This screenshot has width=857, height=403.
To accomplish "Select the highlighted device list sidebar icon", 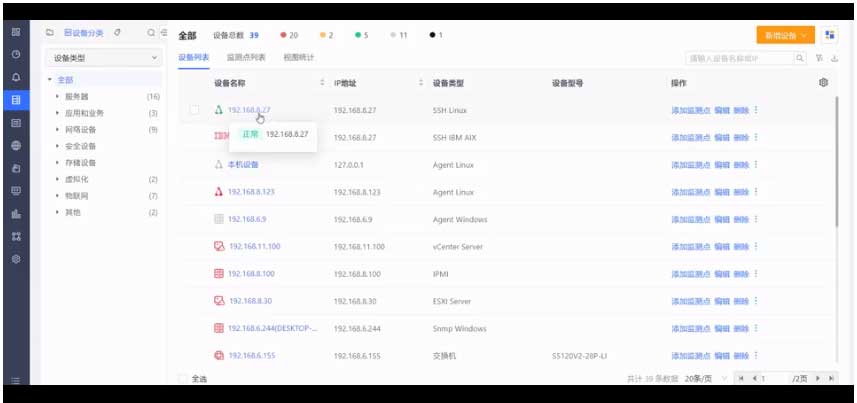I will click(x=16, y=100).
